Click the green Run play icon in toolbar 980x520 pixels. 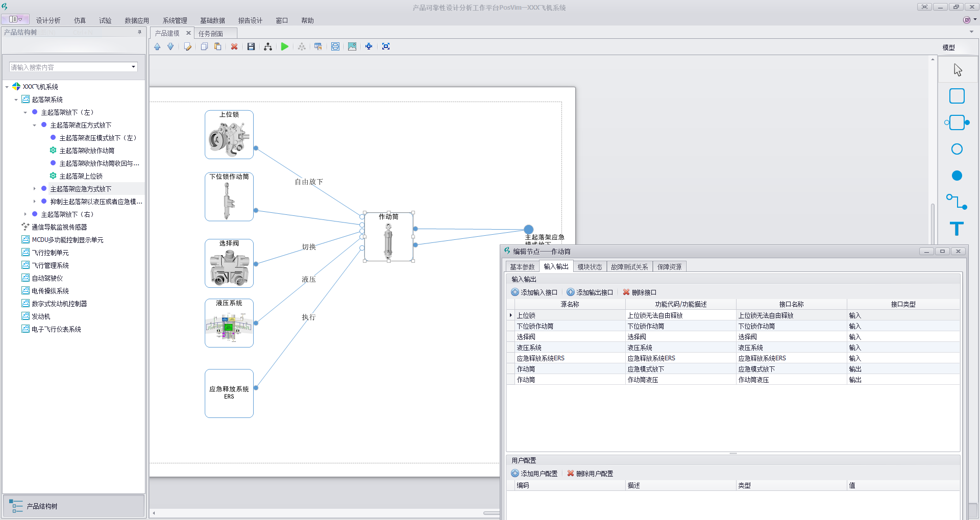[x=285, y=46]
